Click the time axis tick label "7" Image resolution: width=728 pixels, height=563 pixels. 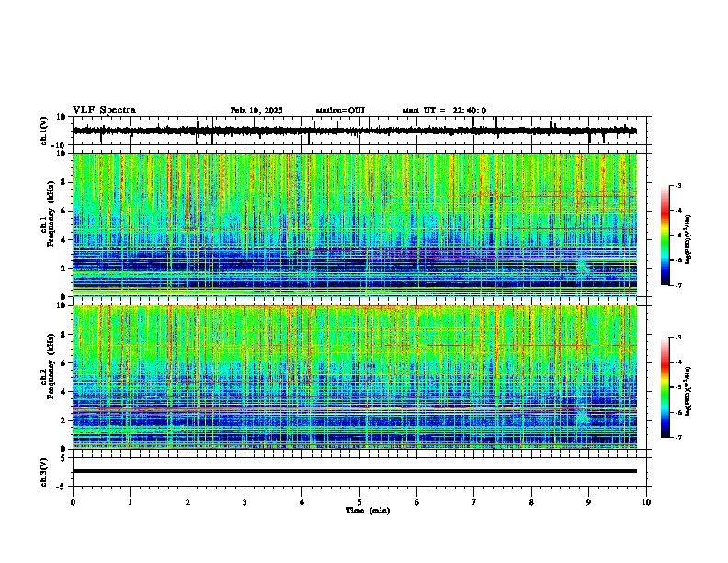(x=474, y=502)
